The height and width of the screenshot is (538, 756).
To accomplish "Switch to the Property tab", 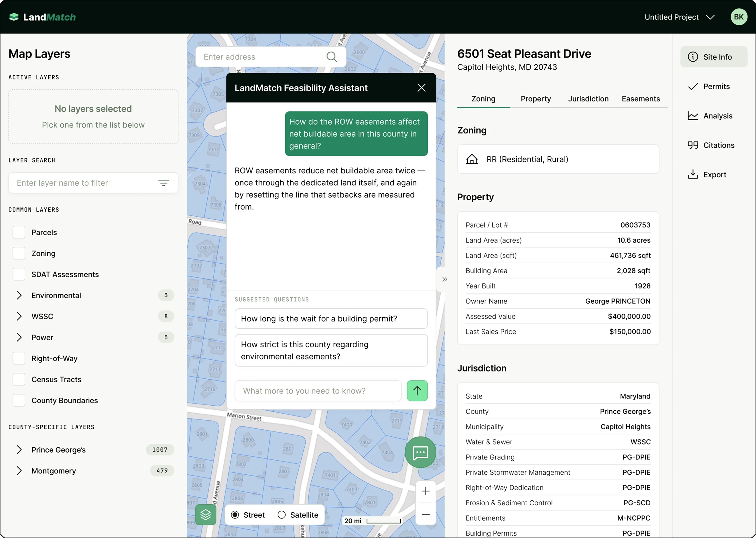I will click(x=535, y=99).
